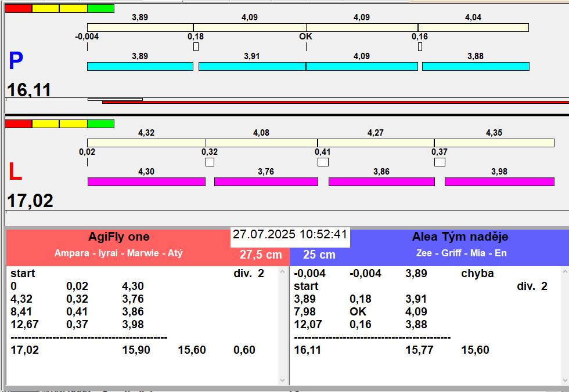The image size is (569, 392).
Task: Select the AgiFly one team header
Action: [x=118, y=237]
